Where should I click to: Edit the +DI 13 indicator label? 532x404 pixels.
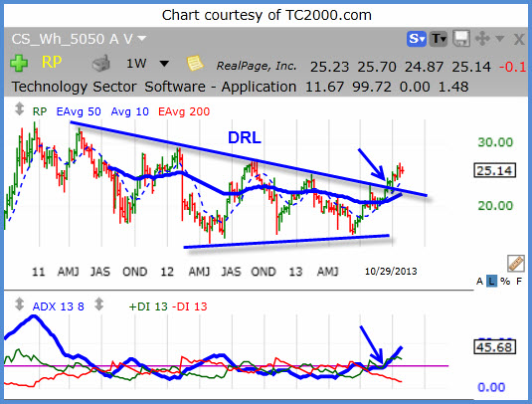pyautogui.click(x=148, y=306)
